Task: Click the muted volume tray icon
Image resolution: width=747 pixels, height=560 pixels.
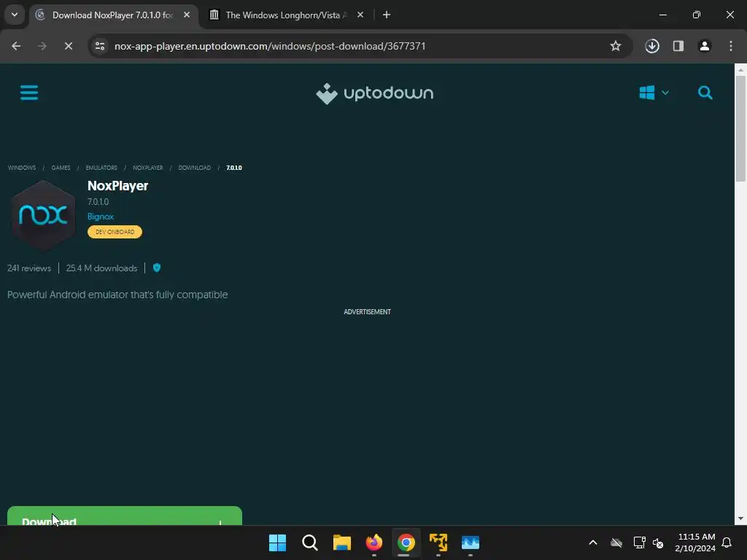Action: pos(658,542)
